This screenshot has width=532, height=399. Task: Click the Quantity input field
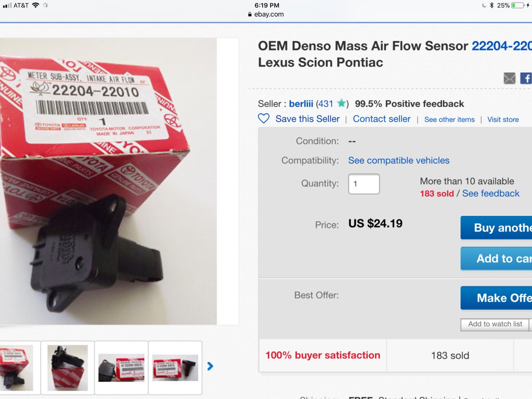364,184
